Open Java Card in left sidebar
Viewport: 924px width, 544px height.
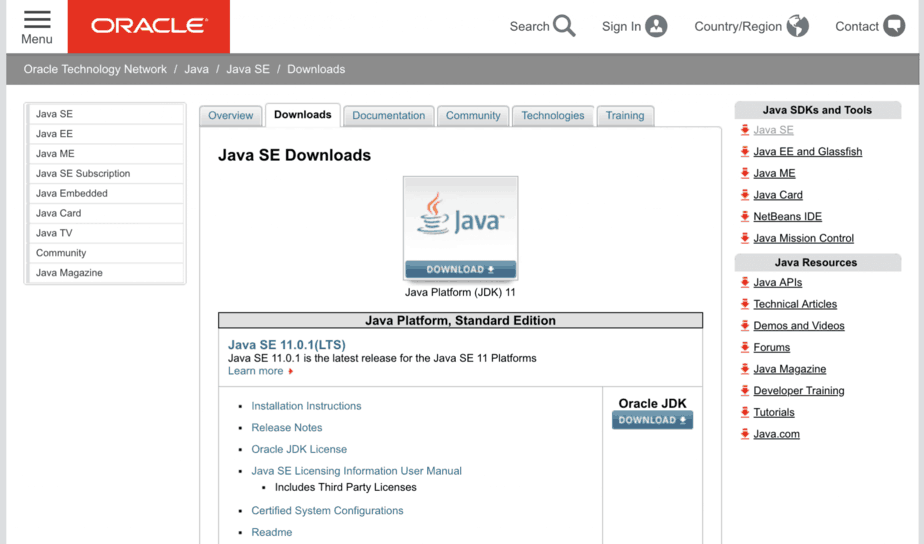[106, 213]
